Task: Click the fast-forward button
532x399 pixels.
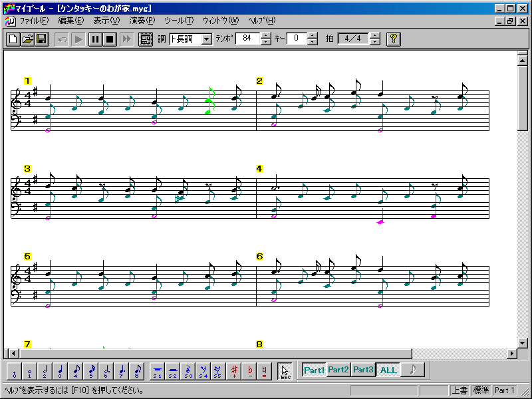Action: (126, 39)
